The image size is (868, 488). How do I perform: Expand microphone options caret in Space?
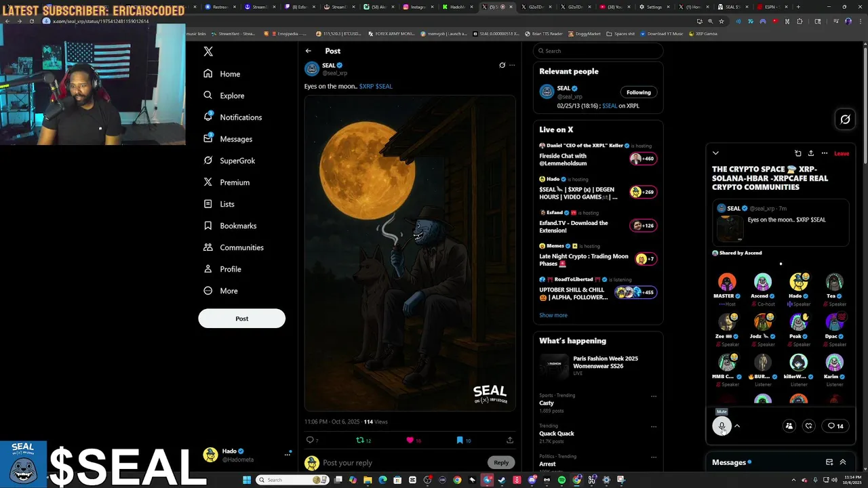click(x=737, y=426)
